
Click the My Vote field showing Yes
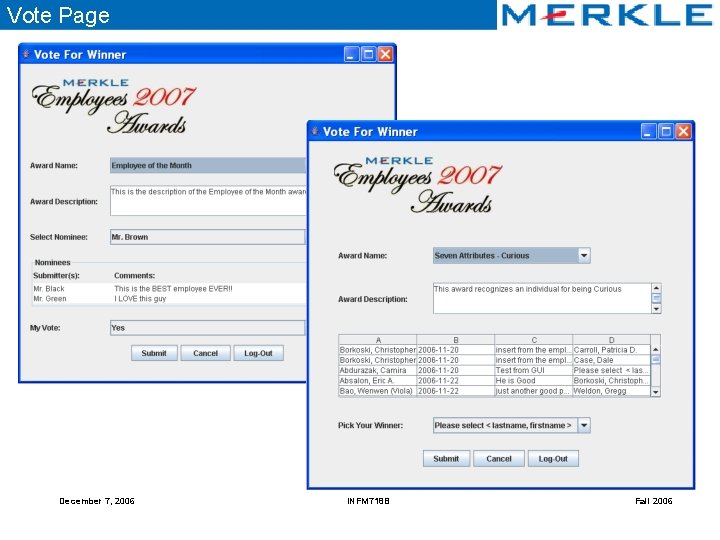click(x=208, y=328)
